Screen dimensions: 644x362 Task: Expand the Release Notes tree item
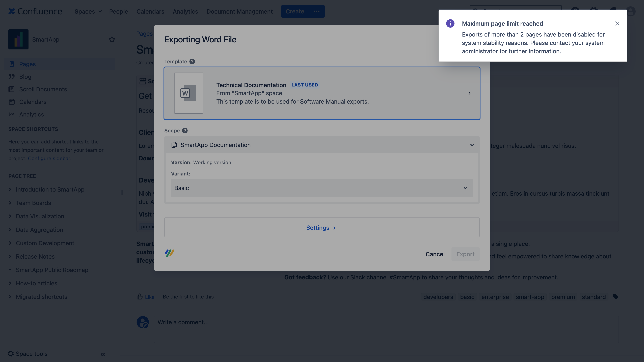pyautogui.click(x=10, y=256)
